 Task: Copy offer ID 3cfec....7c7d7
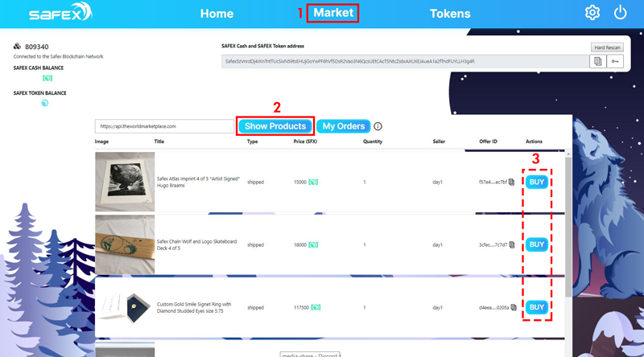coord(512,244)
